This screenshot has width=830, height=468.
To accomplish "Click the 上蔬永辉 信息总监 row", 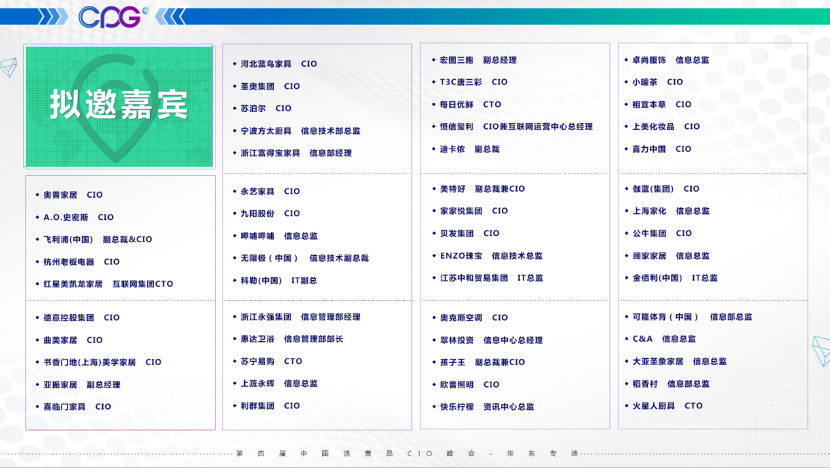I will click(279, 383).
